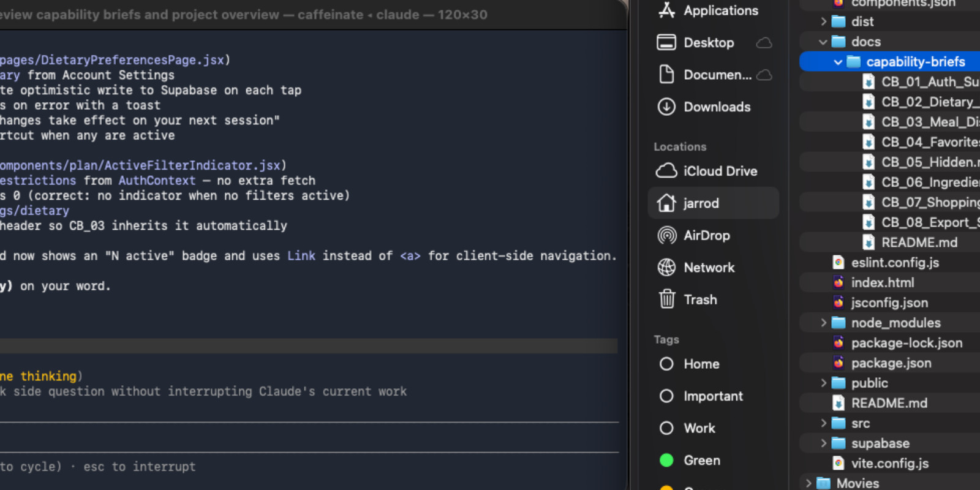This screenshot has height=490, width=980.
Task: Select the CB_06_Ingredient file
Action: (x=921, y=182)
